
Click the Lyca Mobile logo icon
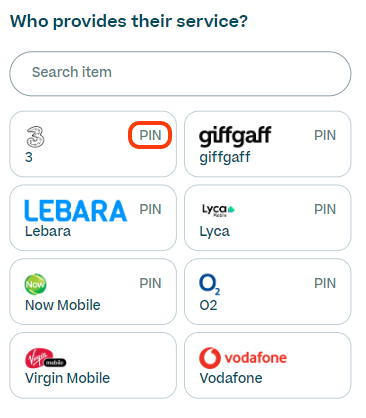coord(218,210)
